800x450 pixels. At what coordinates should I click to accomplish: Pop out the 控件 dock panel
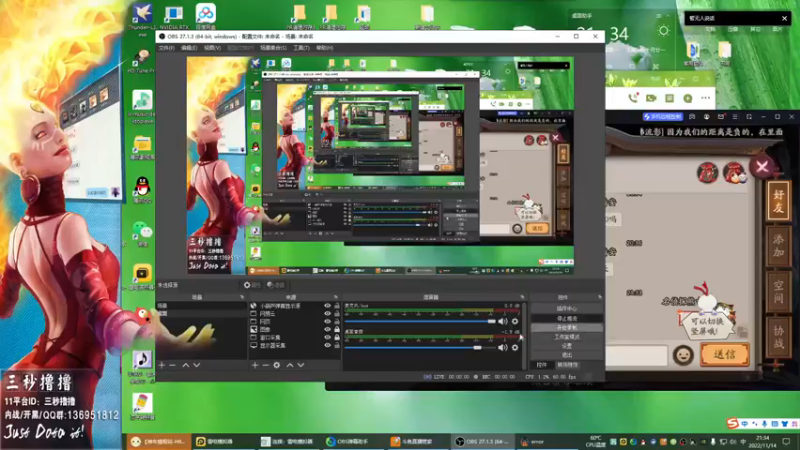click(x=599, y=297)
